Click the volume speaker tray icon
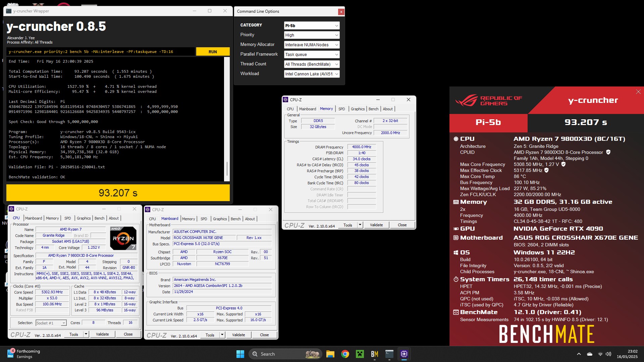 tap(608, 354)
